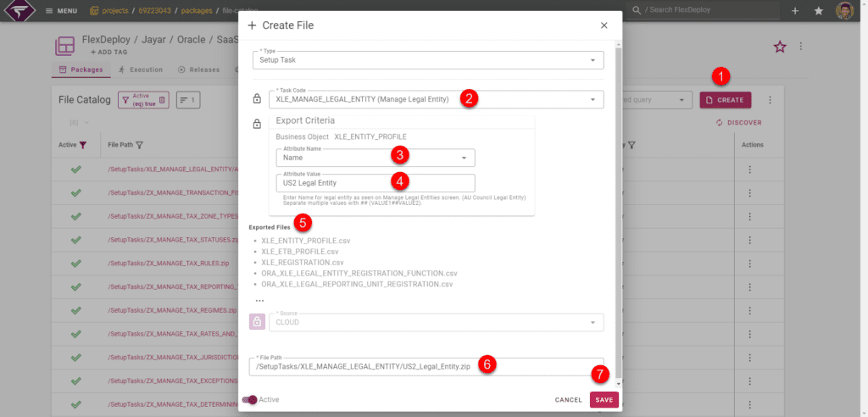Image resolution: width=868 pixels, height=417 pixels.
Task: Click the FlexDeploy logo in the top bar
Action: click(20, 10)
